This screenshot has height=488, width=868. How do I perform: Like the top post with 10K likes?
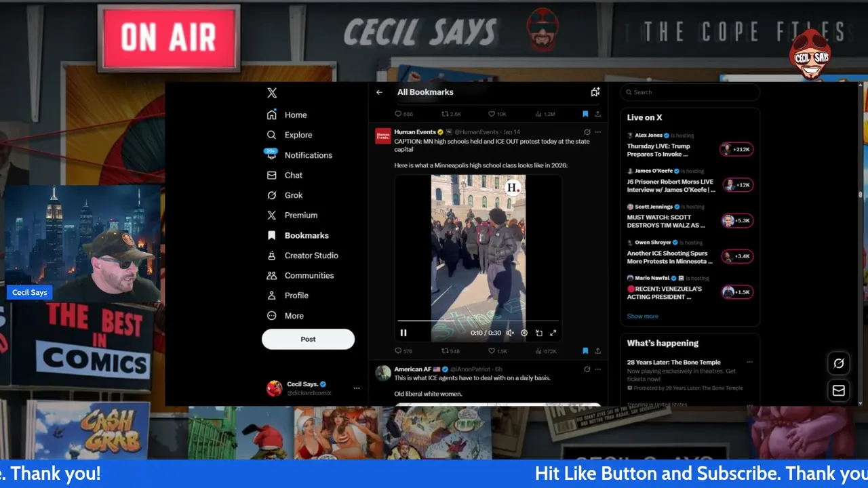coord(498,114)
